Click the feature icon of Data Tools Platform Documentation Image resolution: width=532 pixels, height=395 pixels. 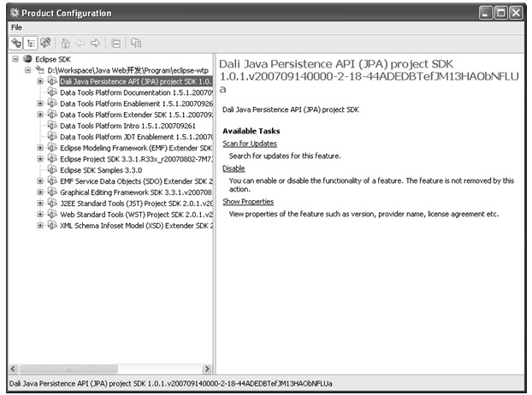pyautogui.click(x=52, y=92)
